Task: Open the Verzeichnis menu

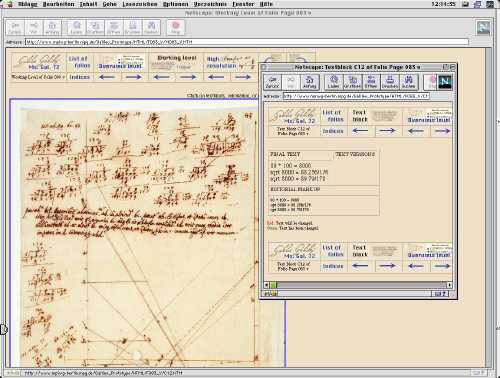Action: [210, 4]
